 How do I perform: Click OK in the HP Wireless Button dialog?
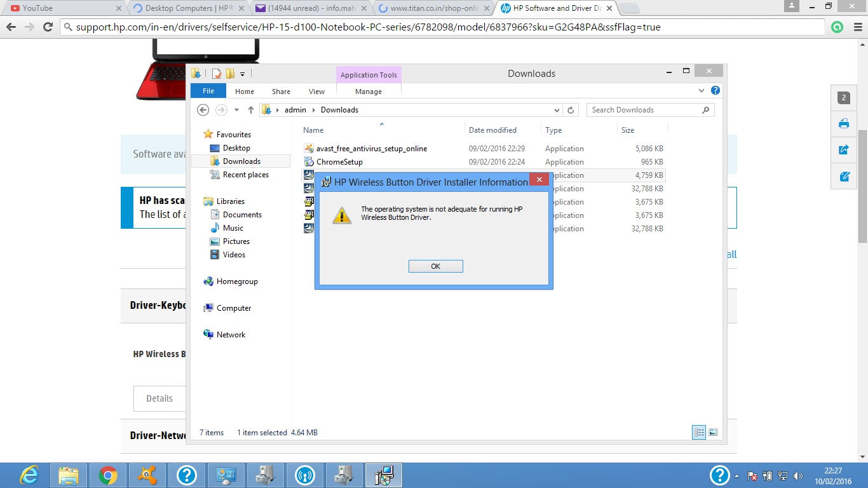pos(435,266)
